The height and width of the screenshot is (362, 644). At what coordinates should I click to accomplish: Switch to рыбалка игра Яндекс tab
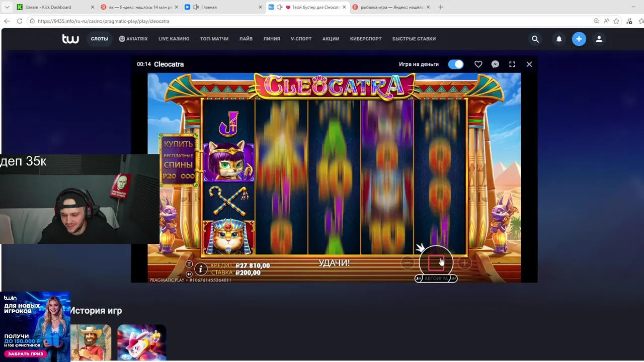(390, 7)
